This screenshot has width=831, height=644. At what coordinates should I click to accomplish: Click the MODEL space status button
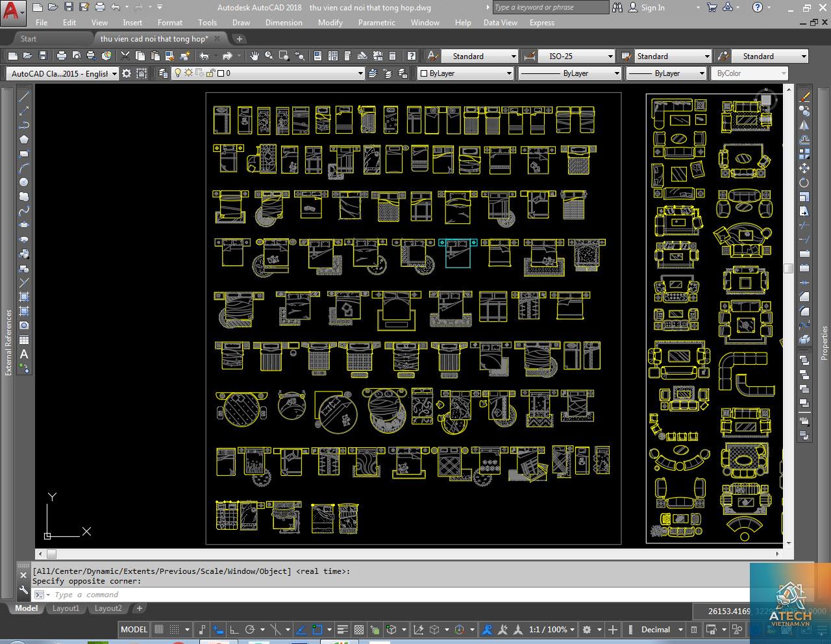(x=134, y=629)
